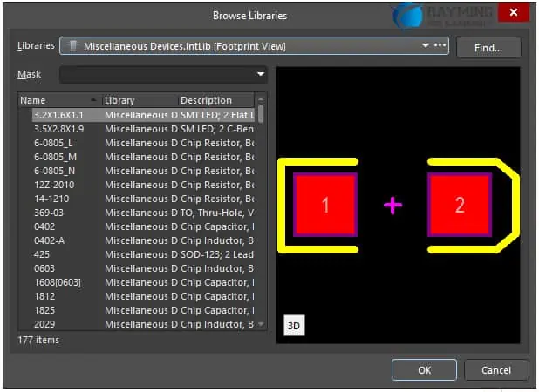Click the Mask text input field

[x=157, y=74]
